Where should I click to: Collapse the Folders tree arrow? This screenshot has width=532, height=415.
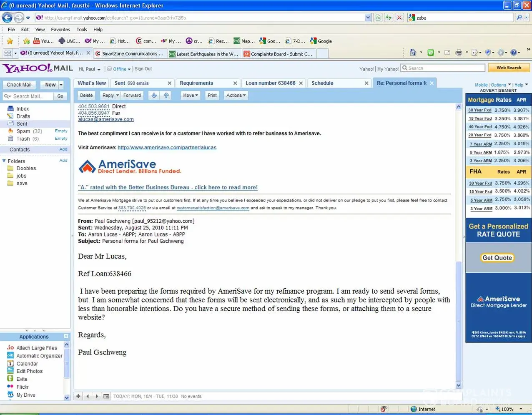pos(4,161)
